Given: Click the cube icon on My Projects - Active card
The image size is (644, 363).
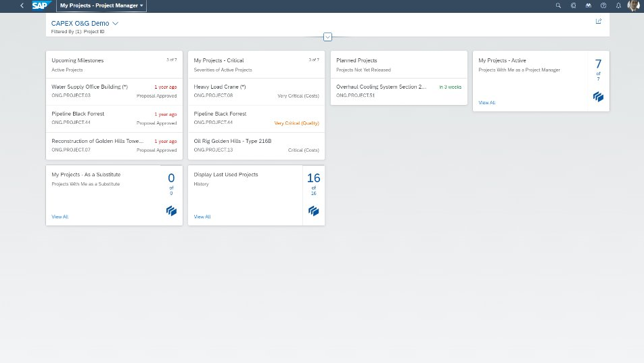Looking at the screenshot, I should (x=598, y=97).
